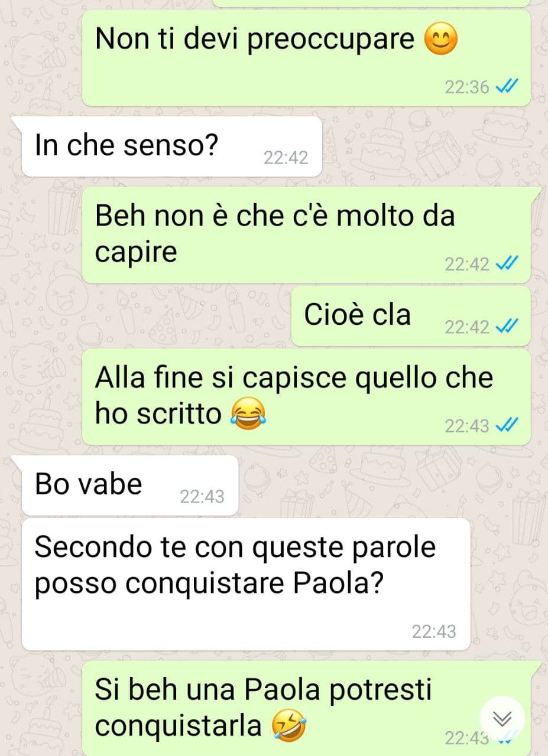
Task: Tap 'Alla fine si capisce quello che' message
Action: coord(294,378)
